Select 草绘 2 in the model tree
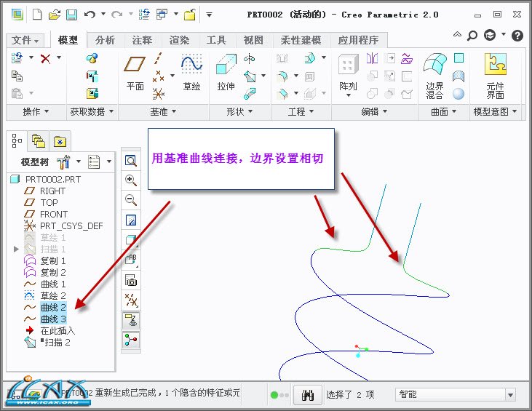This screenshot has width=532, height=411. pos(53,296)
